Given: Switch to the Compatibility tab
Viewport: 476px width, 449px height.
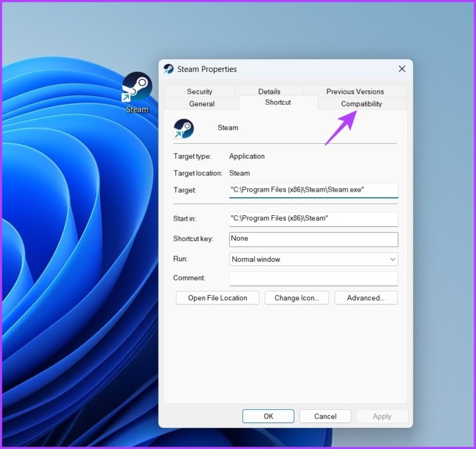Looking at the screenshot, I should (361, 104).
